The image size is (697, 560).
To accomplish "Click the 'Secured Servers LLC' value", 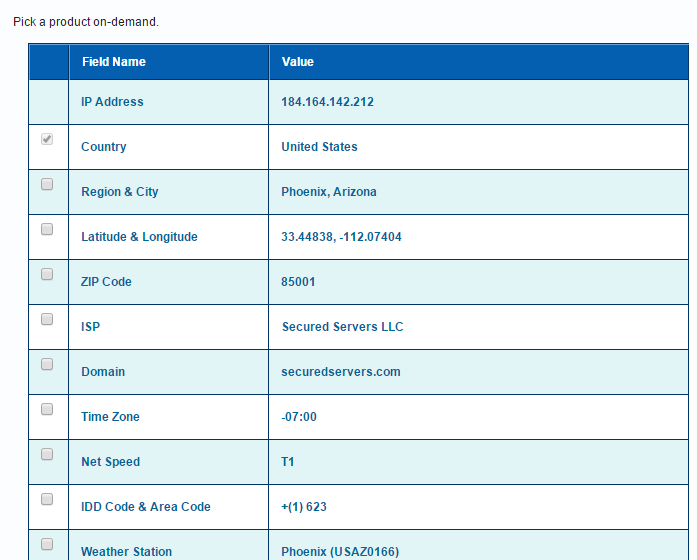I will (x=342, y=327).
